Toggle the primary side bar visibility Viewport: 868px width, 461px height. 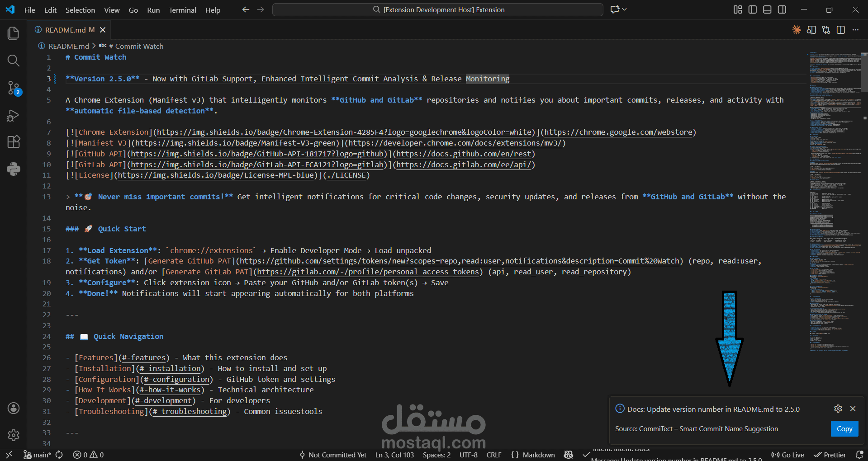(x=753, y=9)
